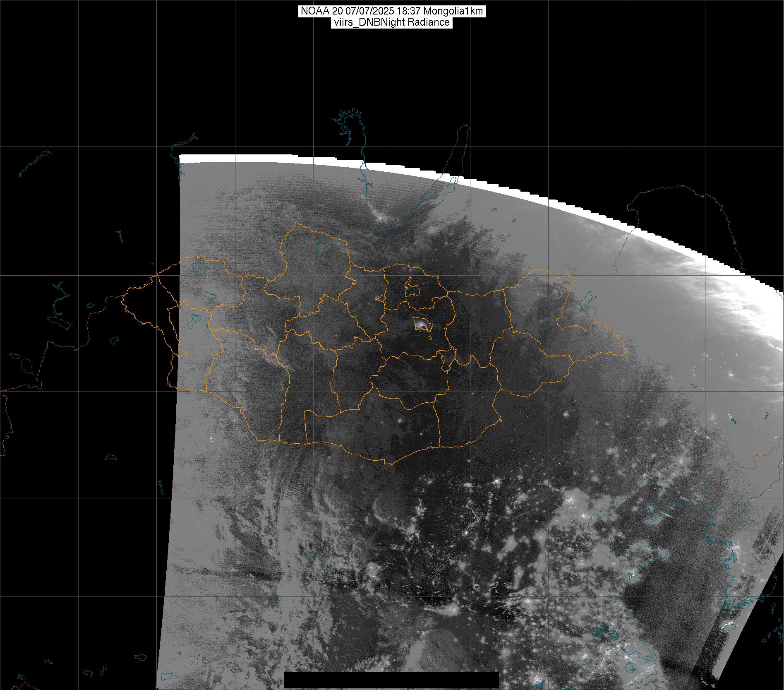Click the viirs_DNBNight Radiance subtitle label
Viewport: 784px width, 690px height.
coord(391,22)
